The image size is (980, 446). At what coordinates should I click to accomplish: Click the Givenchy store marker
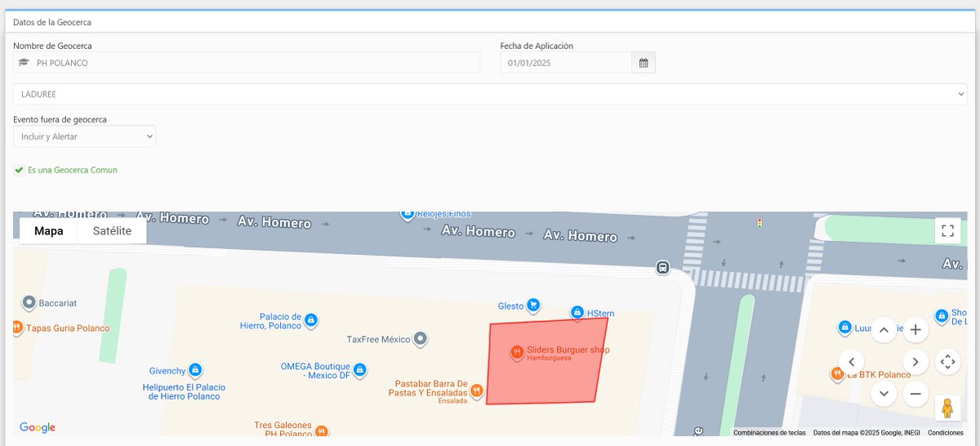195,370
